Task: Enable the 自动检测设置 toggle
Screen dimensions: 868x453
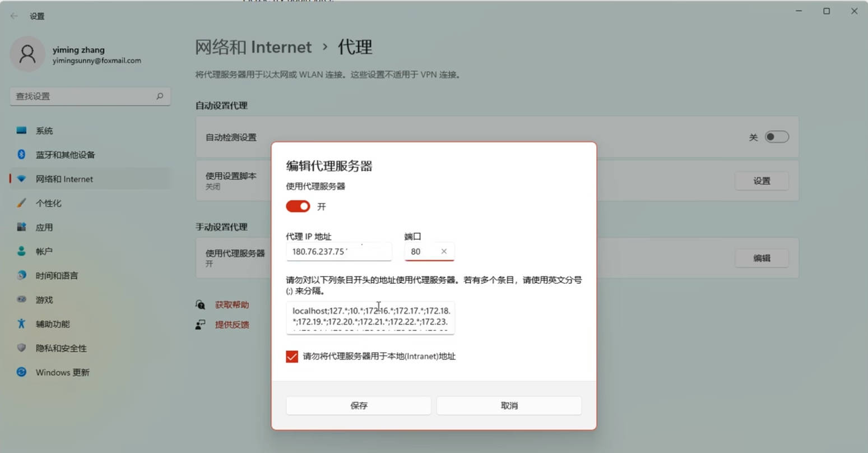Action: 777,137
